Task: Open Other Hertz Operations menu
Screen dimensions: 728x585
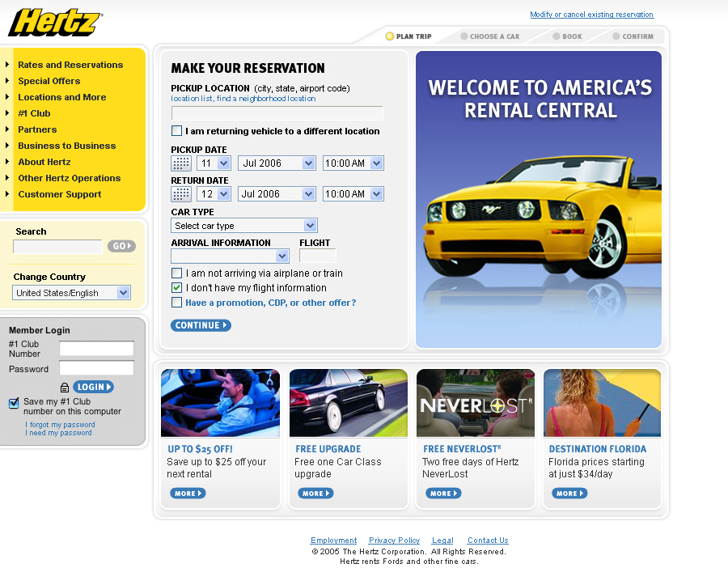Action: [70, 178]
